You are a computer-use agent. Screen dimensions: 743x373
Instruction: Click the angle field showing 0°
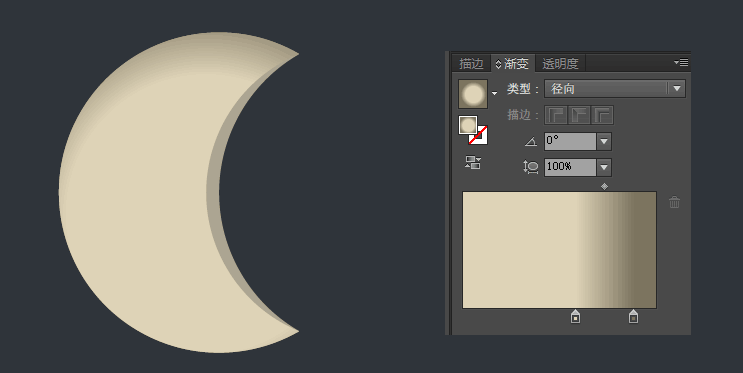click(570, 141)
